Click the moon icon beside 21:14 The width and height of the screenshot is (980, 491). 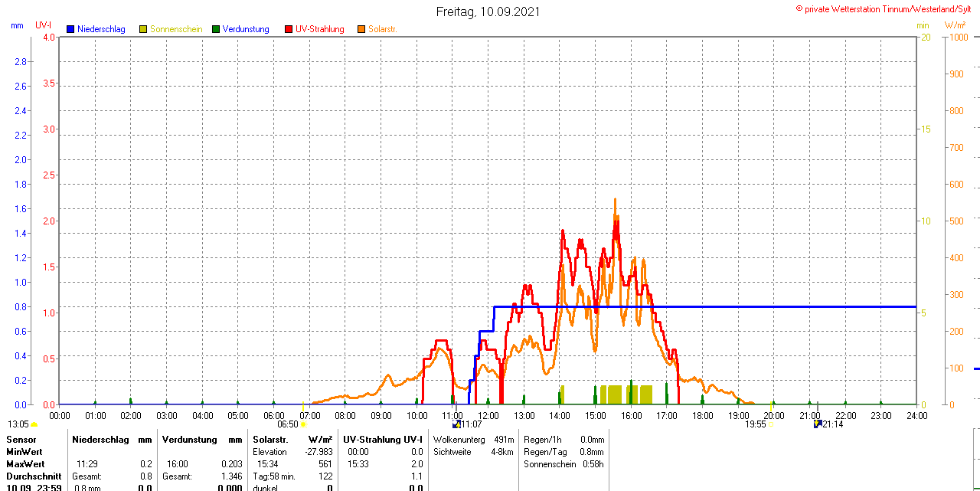pos(818,424)
